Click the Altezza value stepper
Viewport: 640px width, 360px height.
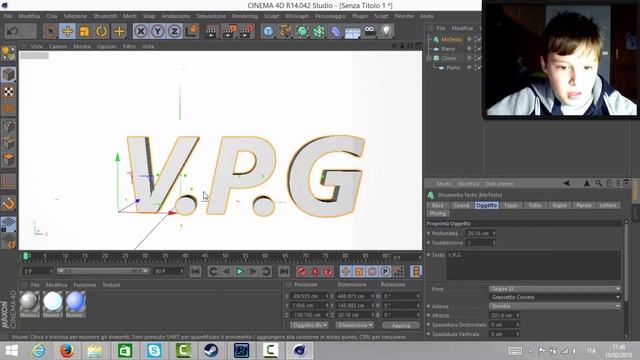pos(518,315)
